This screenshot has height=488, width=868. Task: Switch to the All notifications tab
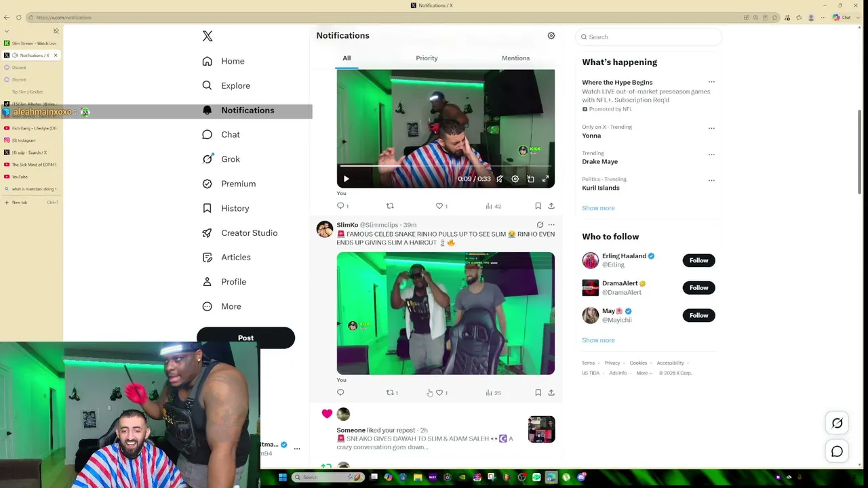(x=347, y=58)
